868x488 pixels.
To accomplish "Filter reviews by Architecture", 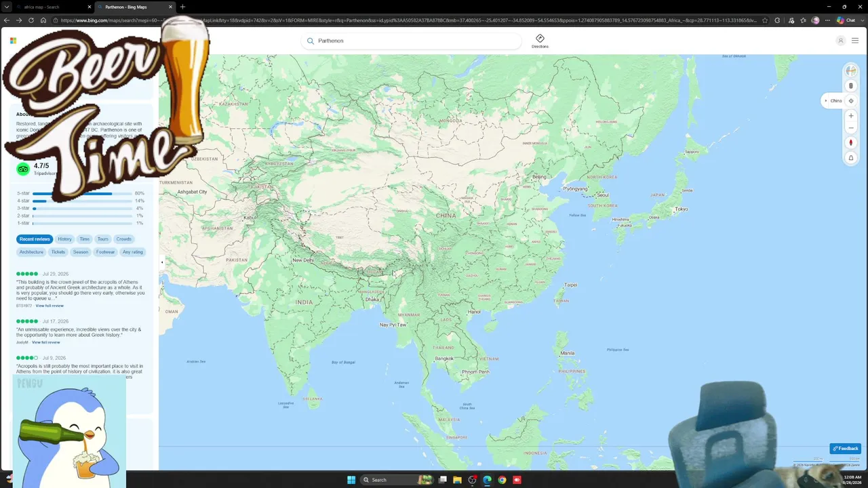I will tap(31, 252).
